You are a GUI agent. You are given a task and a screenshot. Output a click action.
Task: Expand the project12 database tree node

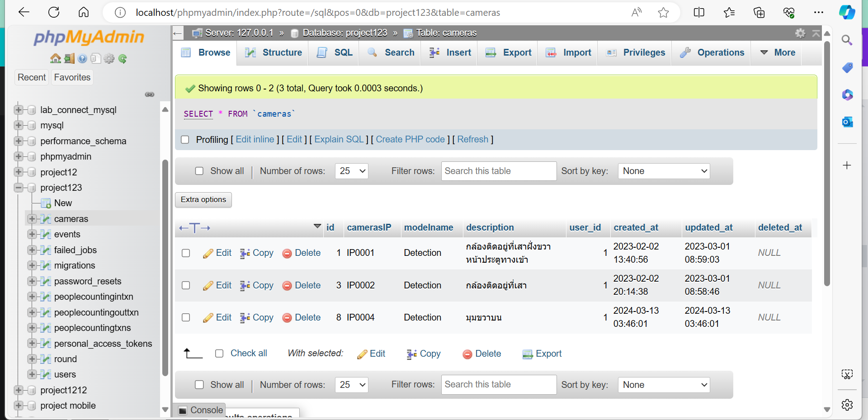[19, 172]
